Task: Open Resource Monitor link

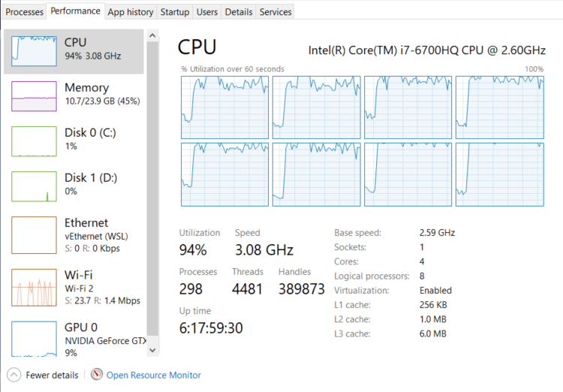Action: (153, 375)
